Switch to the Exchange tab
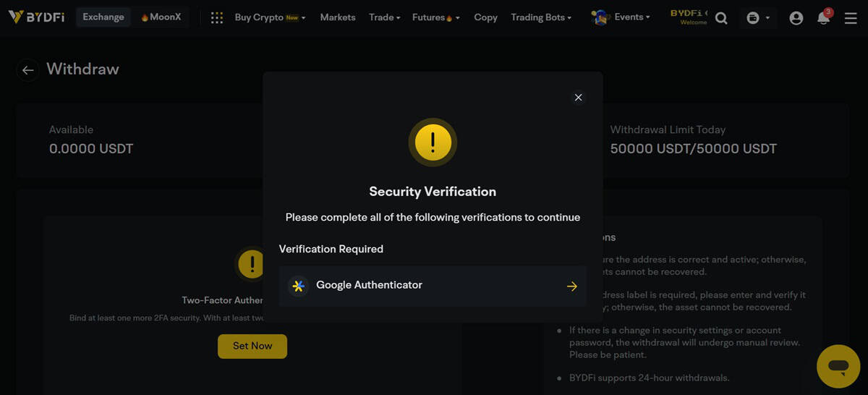 pos(103,17)
